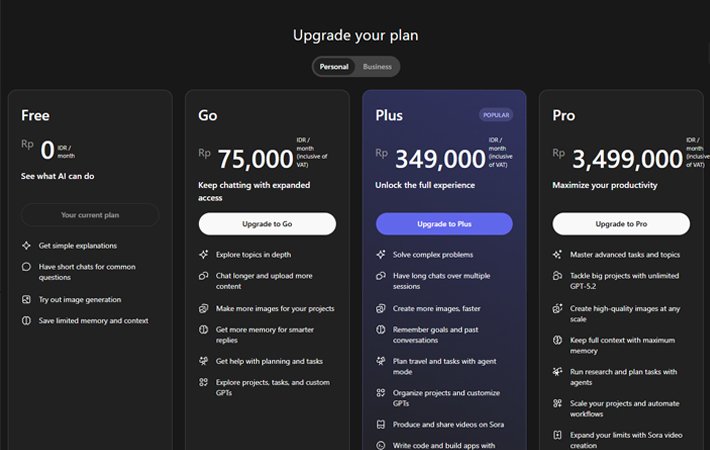Viewport: 710px width, 450px height.
Task: Click the image icon beside 'Try out image generation'
Action: [26, 299]
